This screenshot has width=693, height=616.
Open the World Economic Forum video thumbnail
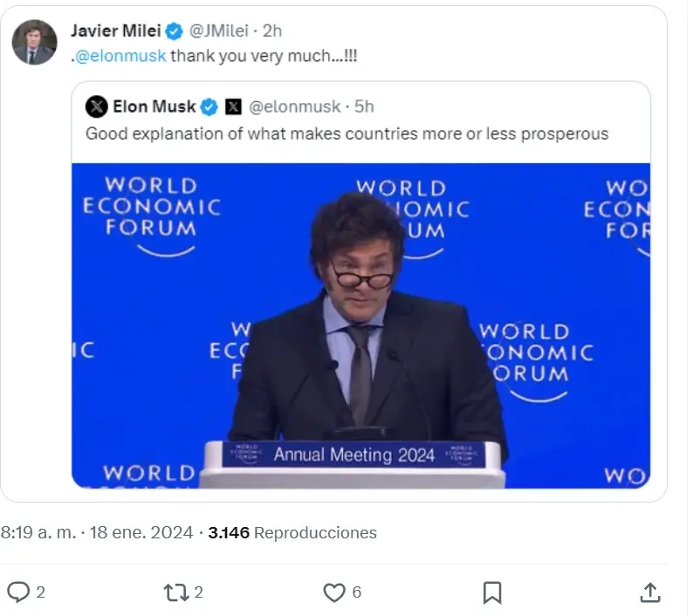point(360,325)
